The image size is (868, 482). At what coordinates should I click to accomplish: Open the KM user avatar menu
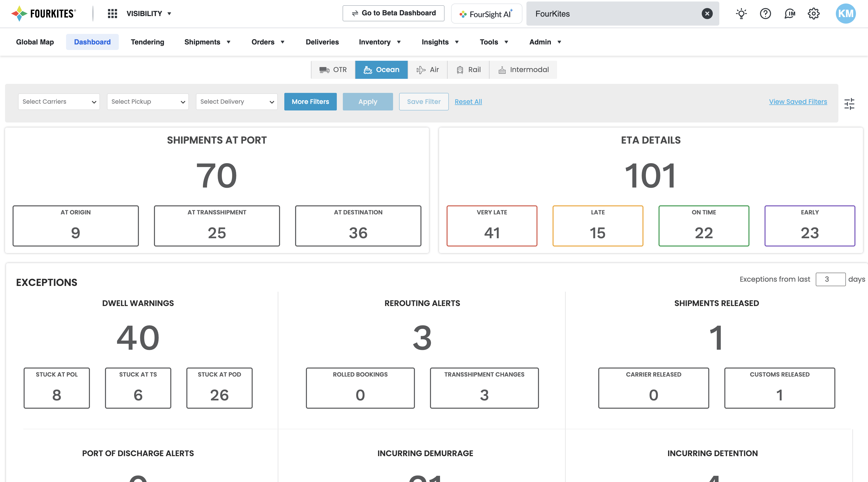coord(845,14)
